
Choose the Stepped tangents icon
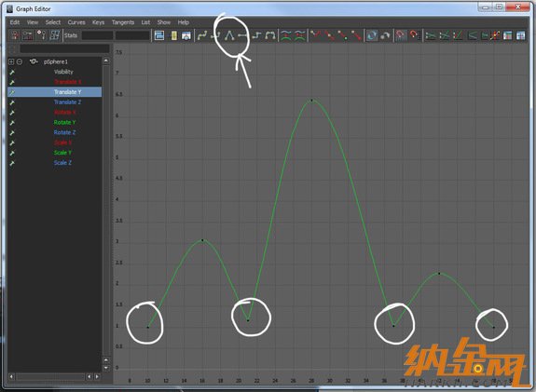[x=256, y=35]
